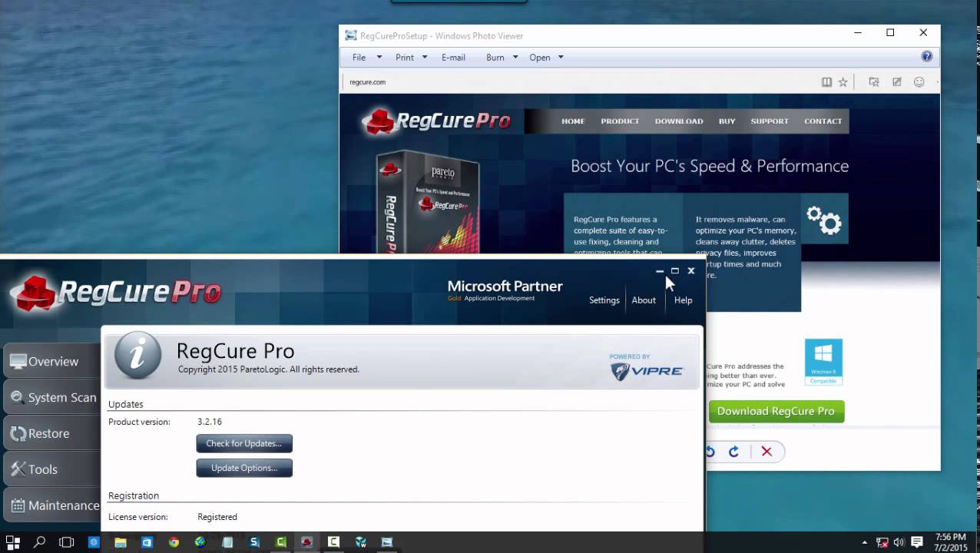
Task: Click the Snagit S icon on the taskbar
Action: coord(254,542)
